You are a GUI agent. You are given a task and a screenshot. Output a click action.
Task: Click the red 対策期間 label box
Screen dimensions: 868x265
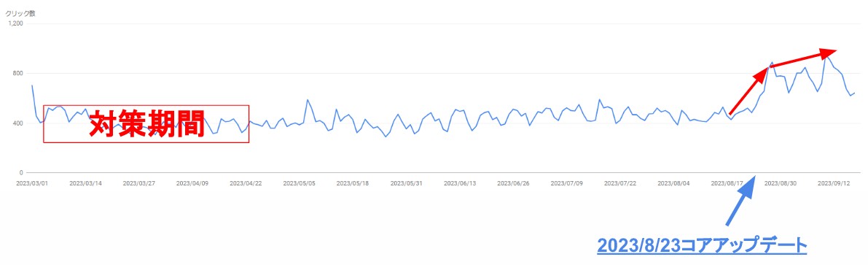146,123
